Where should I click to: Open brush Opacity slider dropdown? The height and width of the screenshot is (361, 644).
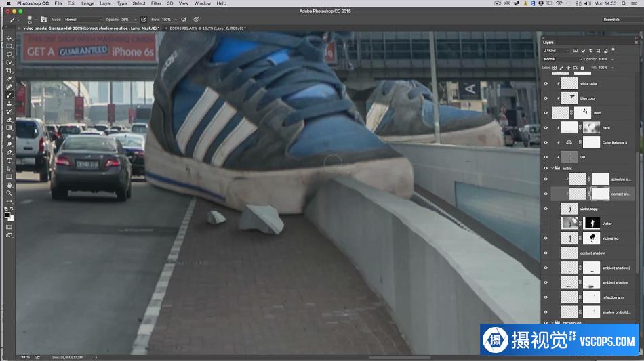tap(136, 19)
